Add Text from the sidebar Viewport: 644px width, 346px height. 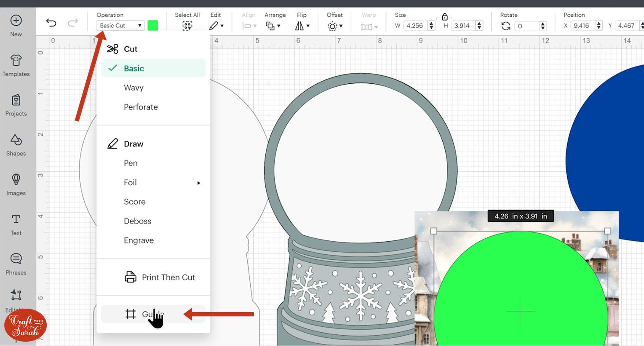click(16, 225)
